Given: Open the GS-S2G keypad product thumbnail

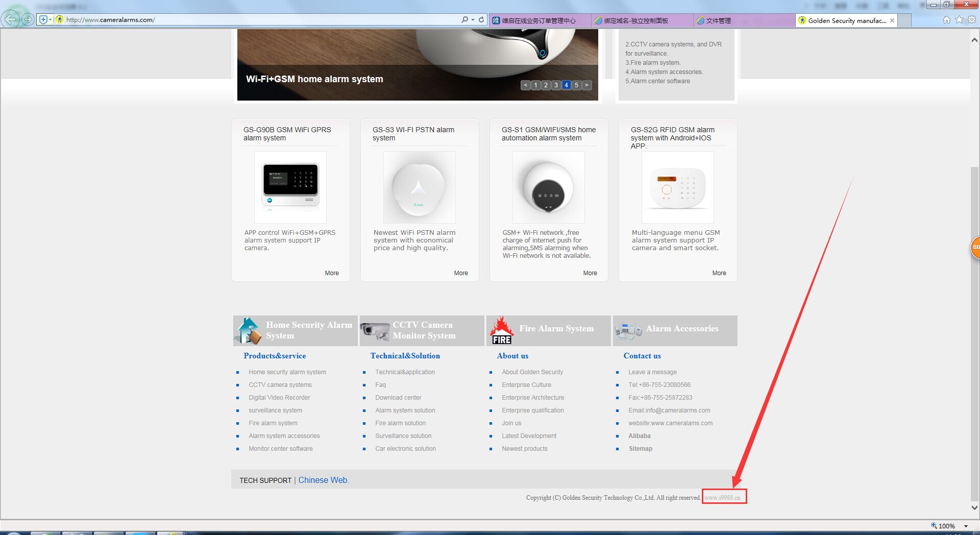Looking at the screenshot, I should [678, 187].
